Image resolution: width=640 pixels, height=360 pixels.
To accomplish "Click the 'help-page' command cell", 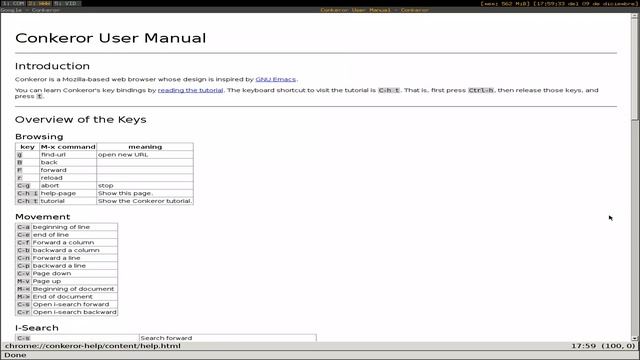I will coord(68,193).
